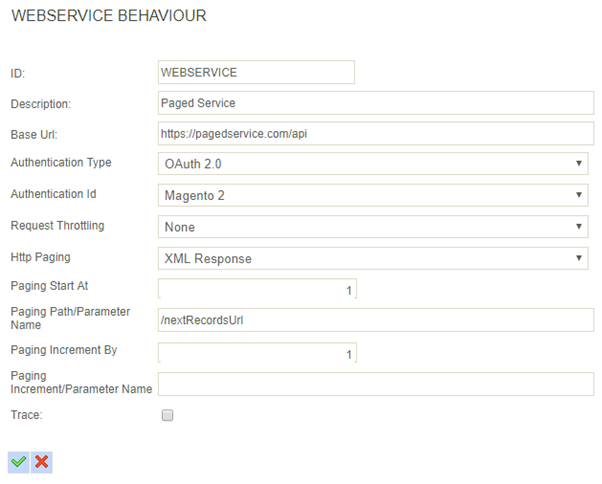The width and height of the screenshot is (602, 484).
Task: Click the Http Paging label
Action: pos(40,257)
